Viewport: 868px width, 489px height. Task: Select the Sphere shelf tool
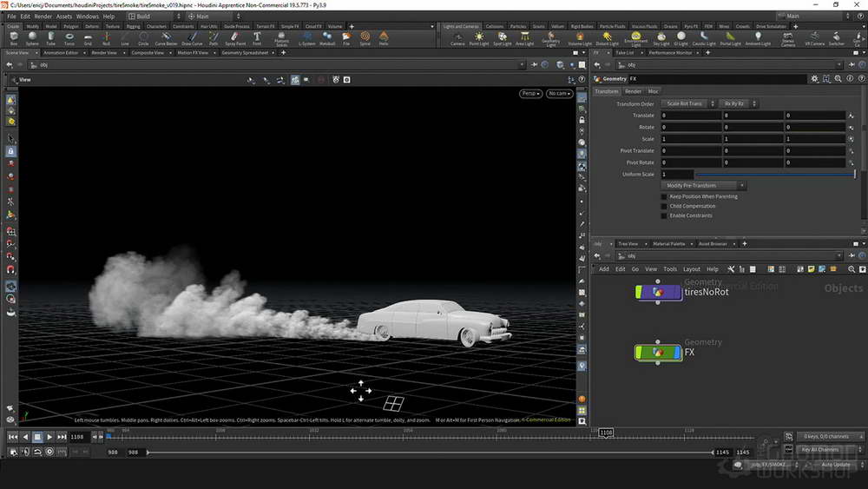point(32,38)
